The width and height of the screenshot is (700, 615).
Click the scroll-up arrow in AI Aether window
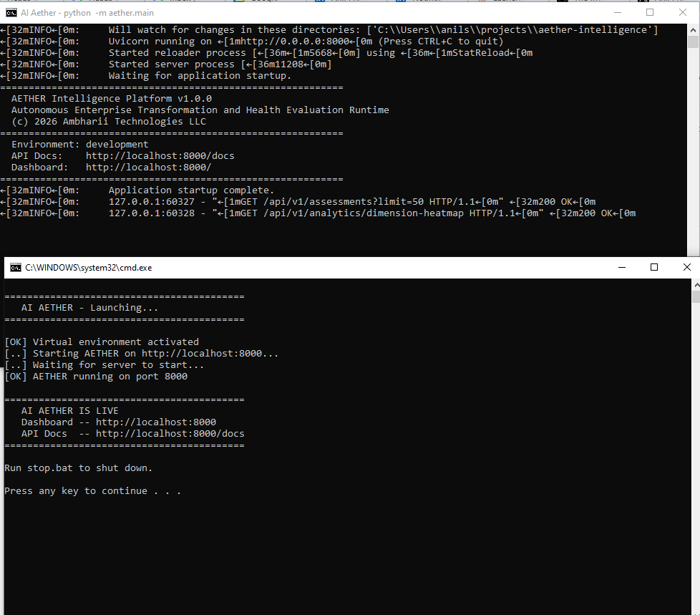click(x=693, y=30)
